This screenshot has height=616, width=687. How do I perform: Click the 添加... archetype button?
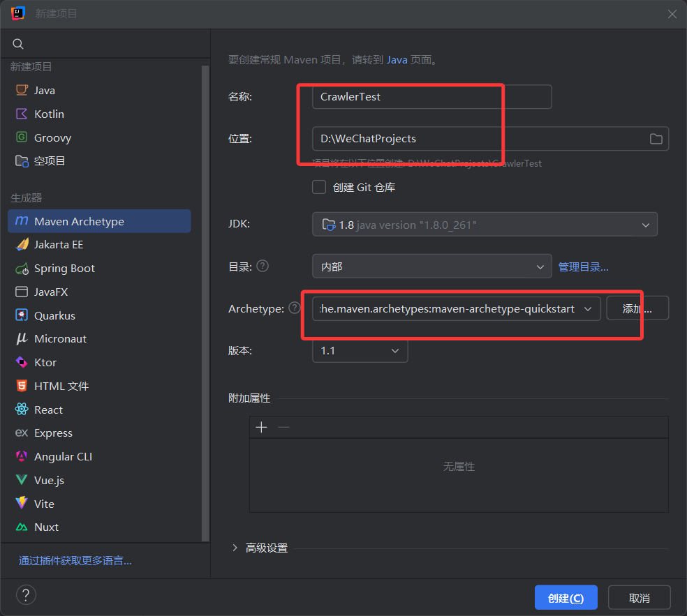637,308
